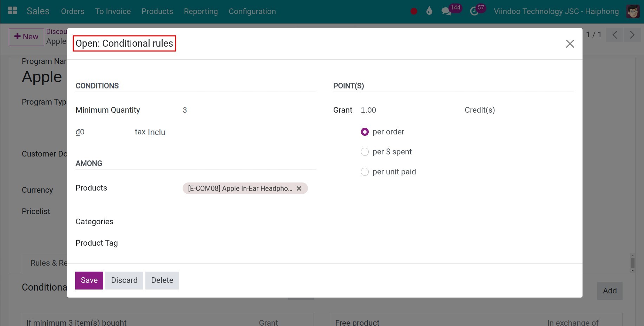
Task: Discard the conditional rule changes
Action: 124,280
